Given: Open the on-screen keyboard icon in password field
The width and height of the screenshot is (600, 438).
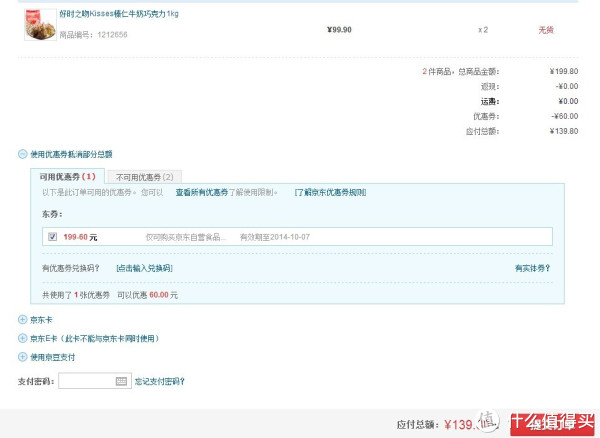Looking at the screenshot, I should pyautogui.click(x=121, y=381).
